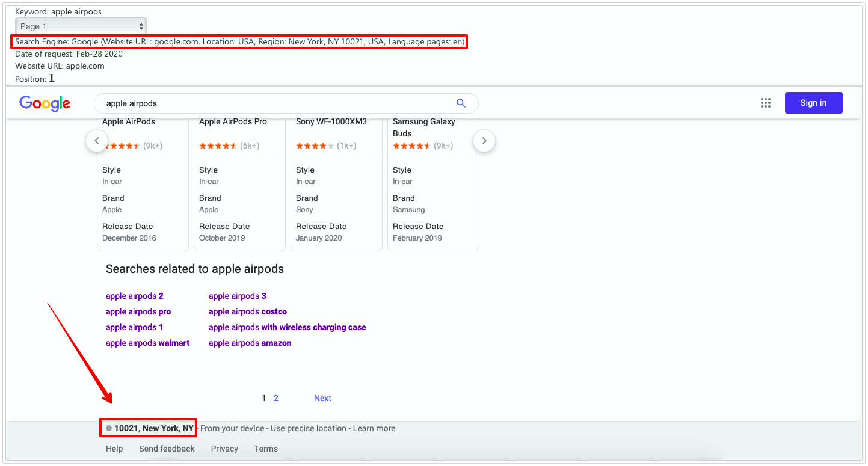Viewport: 868px width, 466px height.
Task: Open the Terms footer link
Action: click(266, 449)
